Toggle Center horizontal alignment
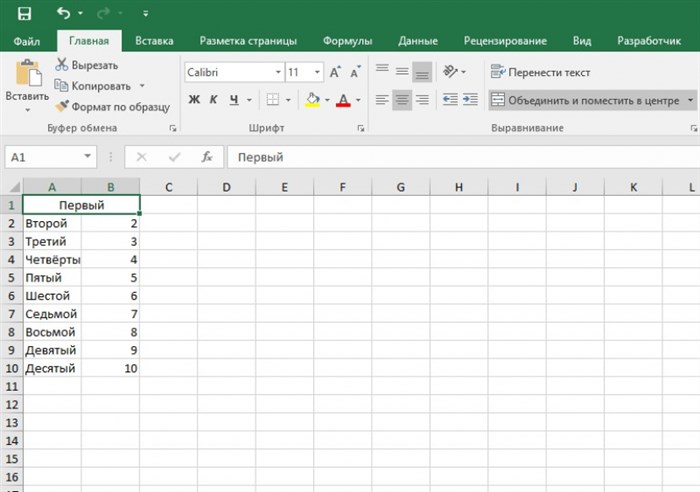Screen dimensions: 700x492 [402, 100]
